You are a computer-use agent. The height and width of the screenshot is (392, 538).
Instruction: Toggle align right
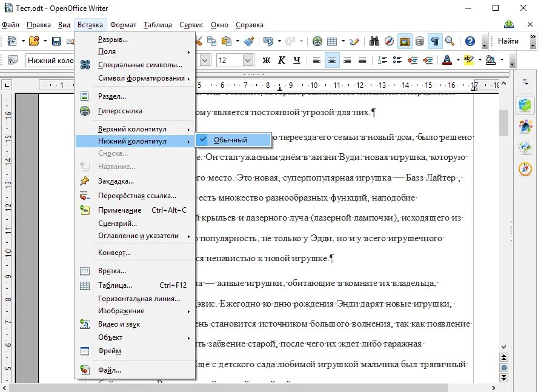pos(347,61)
